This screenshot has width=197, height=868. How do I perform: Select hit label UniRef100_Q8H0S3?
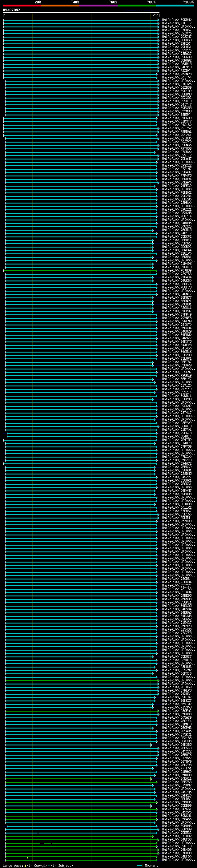177,40
